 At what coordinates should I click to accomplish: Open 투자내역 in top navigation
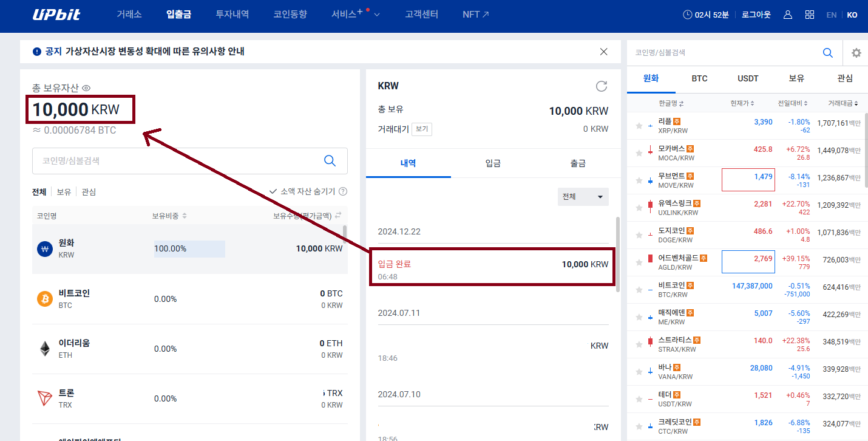pyautogui.click(x=232, y=15)
